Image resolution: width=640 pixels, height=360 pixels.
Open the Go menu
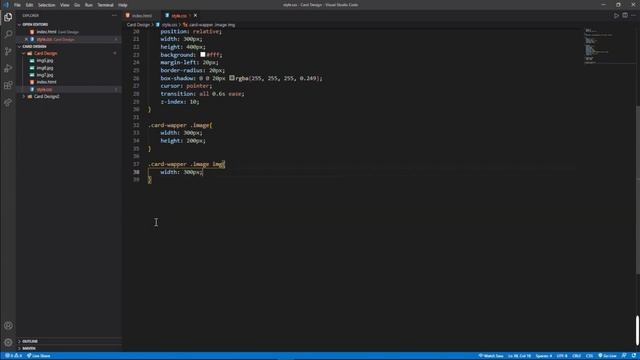(77, 5)
